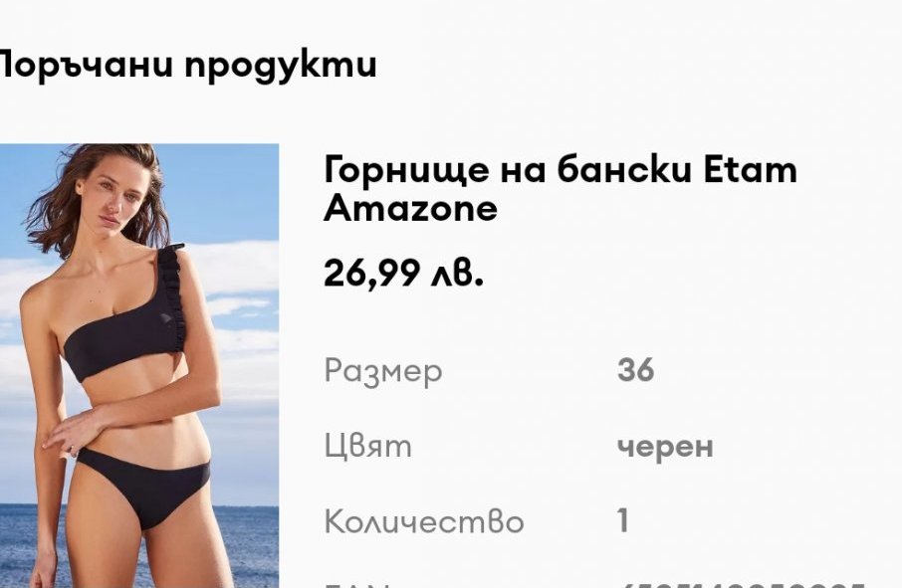The image size is (902, 588).
Task: Select the price 26,99 лв.
Action: [x=403, y=273]
